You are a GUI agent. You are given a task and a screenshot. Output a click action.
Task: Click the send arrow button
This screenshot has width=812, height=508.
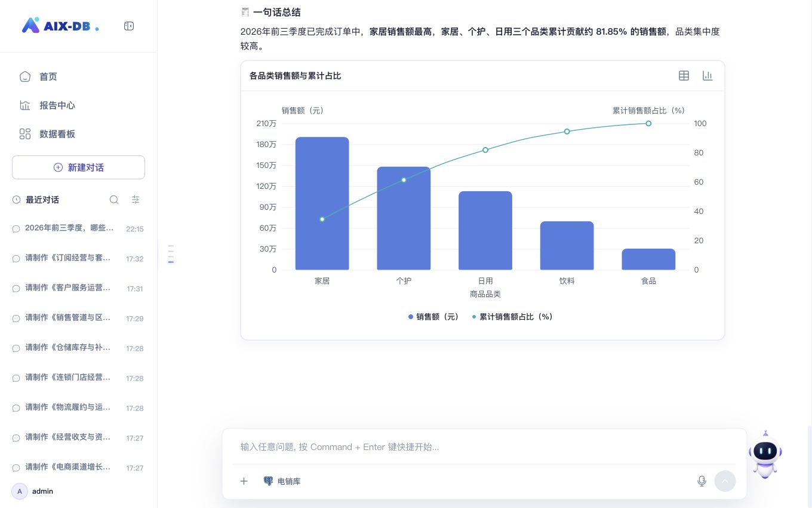coord(725,481)
